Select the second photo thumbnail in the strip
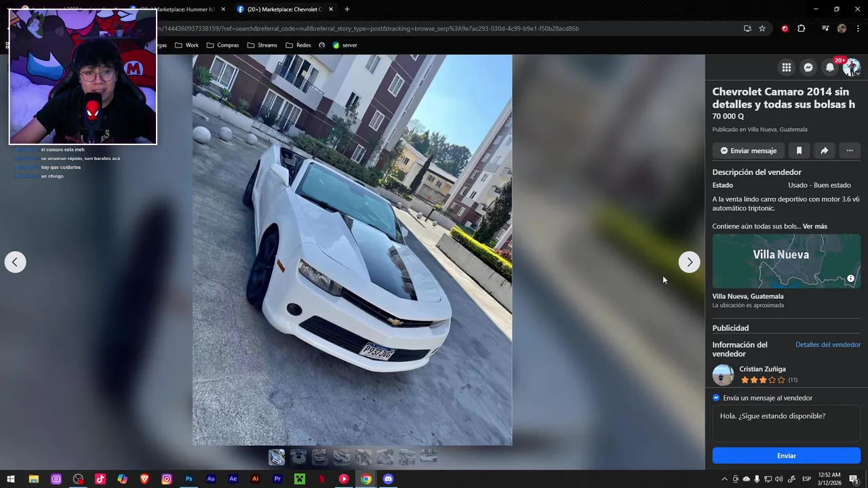 pos(298,457)
